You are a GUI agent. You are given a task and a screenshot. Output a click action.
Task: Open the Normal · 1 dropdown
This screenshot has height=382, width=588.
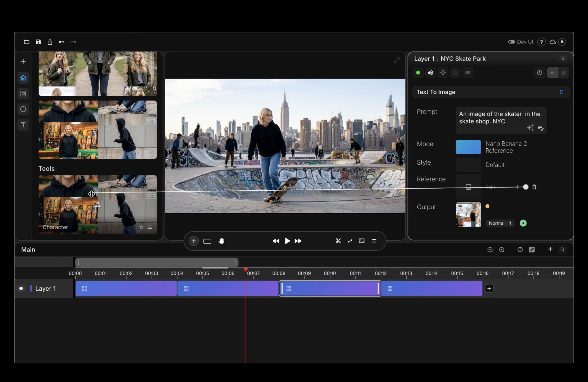[x=500, y=223]
